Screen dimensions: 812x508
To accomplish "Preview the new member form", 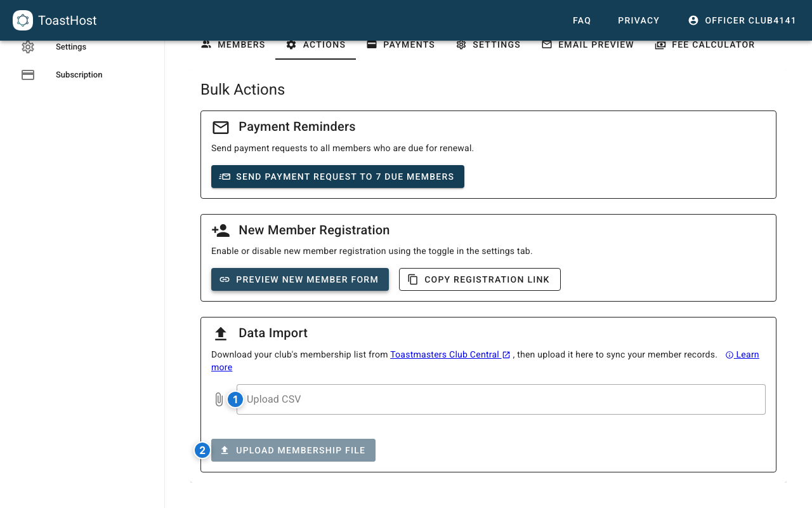I will 299,279.
